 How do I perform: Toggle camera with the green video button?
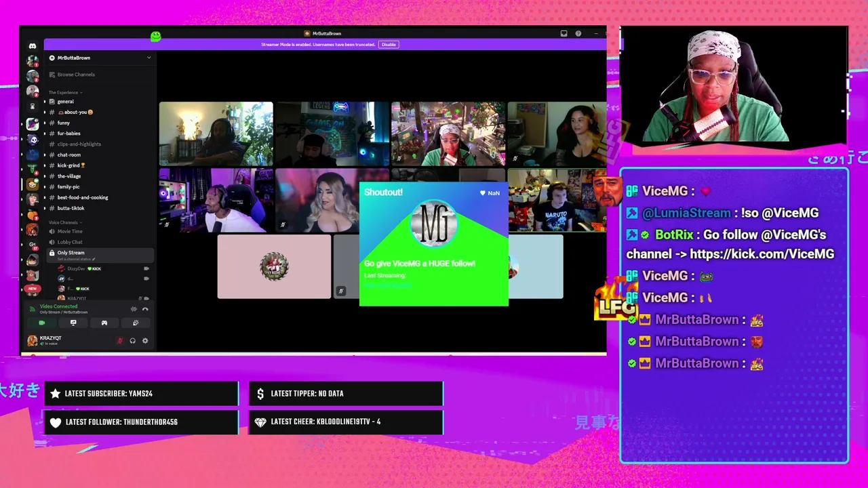tap(41, 323)
